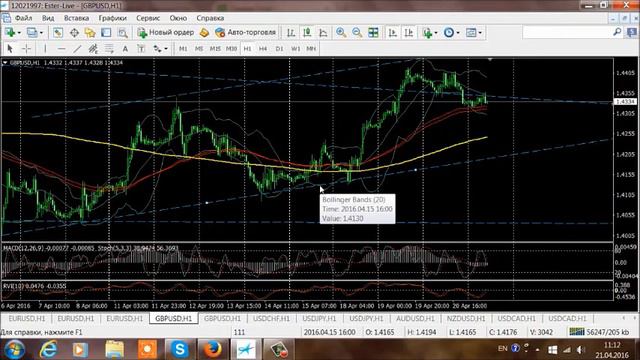Screen dimensions: 640x360
Task: Toggle chart shift from right edge
Action: (x=409, y=33)
